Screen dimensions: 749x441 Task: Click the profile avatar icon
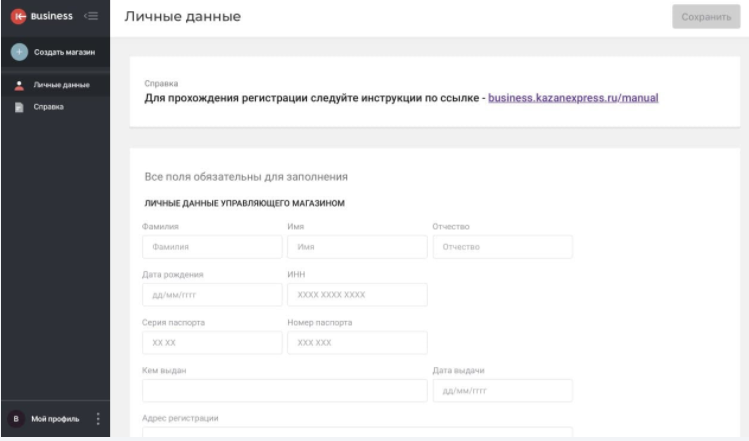pos(16,419)
